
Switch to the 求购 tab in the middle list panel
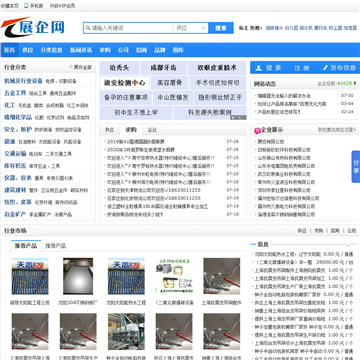[x=131, y=130]
